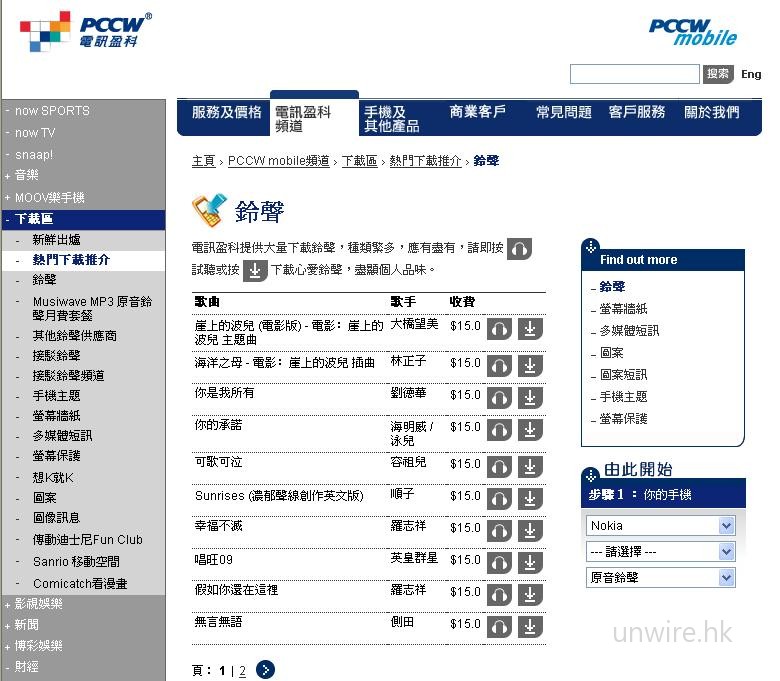Download the 海洋之母 ringtone
Image resolution: width=780 pixels, height=681 pixels.
tap(530, 366)
